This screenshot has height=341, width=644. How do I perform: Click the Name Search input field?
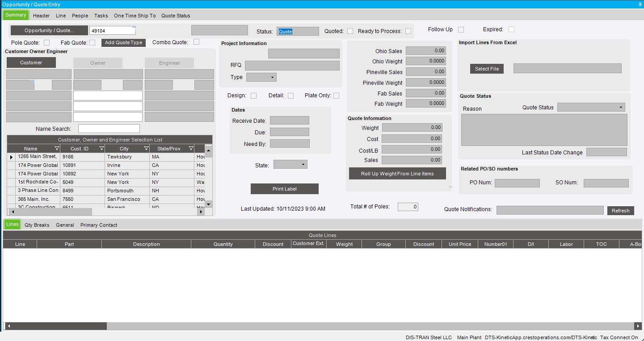[x=109, y=129]
